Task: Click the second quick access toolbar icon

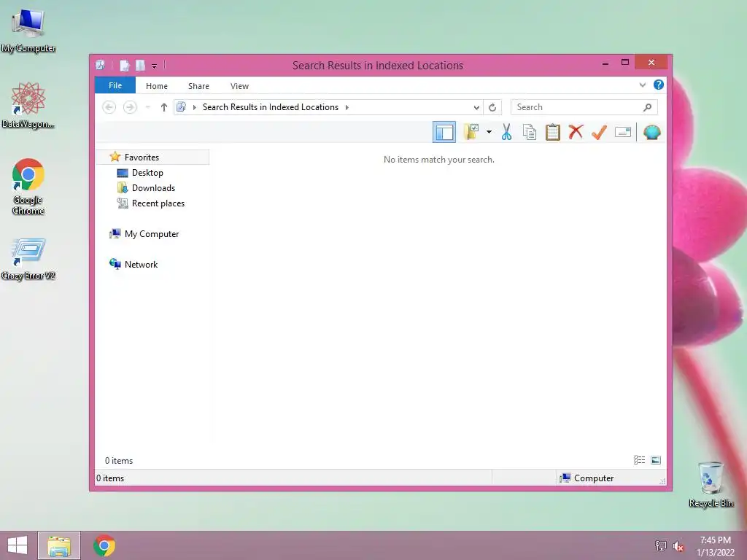Action: 141,65
